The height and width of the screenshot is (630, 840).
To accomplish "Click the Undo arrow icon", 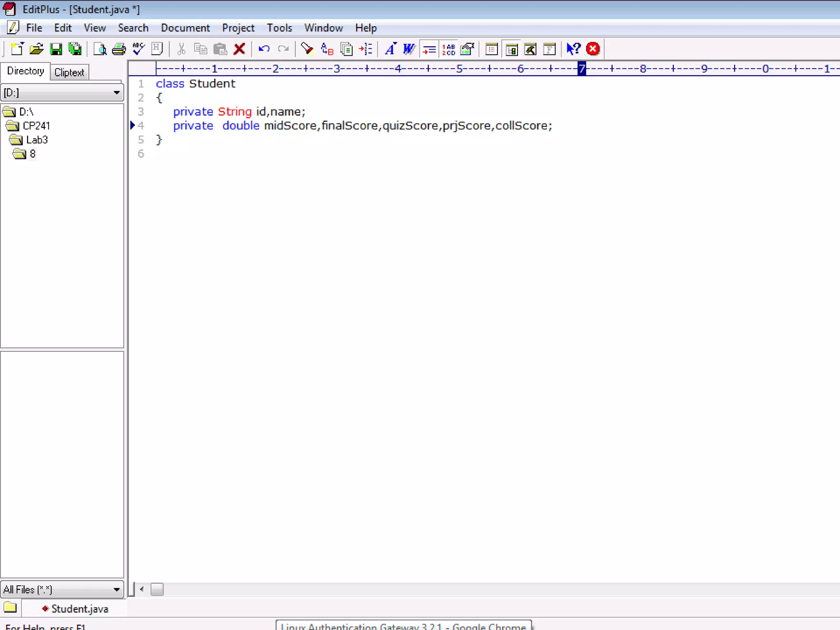I will pos(264,49).
